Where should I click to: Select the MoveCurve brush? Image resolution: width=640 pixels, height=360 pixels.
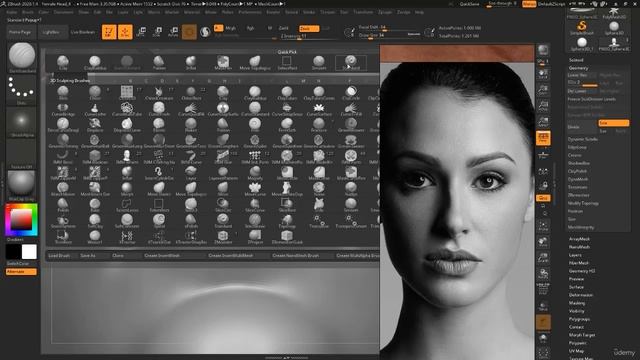pos(255,189)
